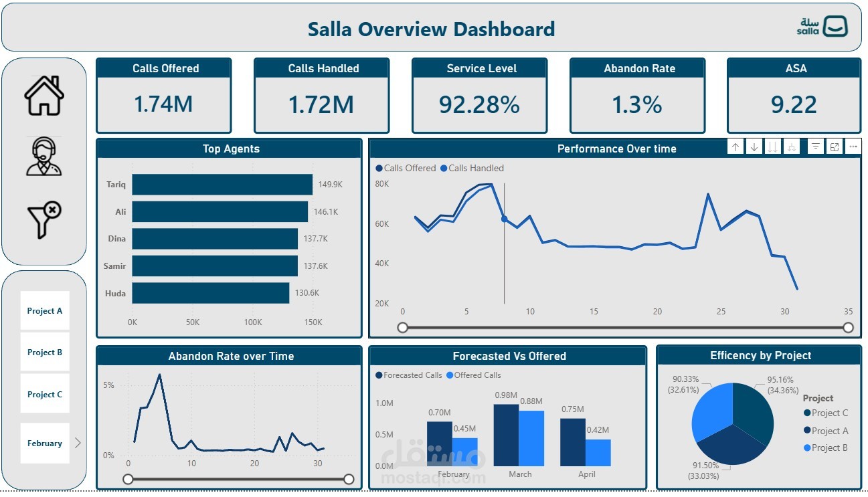Open More options ellipsis on Performance chart
Image resolution: width=868 pixels, height=497 pixels.
pos(853,147)
